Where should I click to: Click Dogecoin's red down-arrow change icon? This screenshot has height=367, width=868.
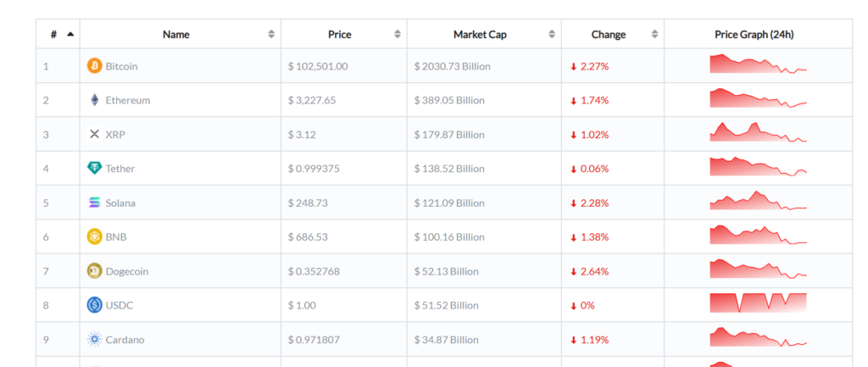[x=574, y=272]
